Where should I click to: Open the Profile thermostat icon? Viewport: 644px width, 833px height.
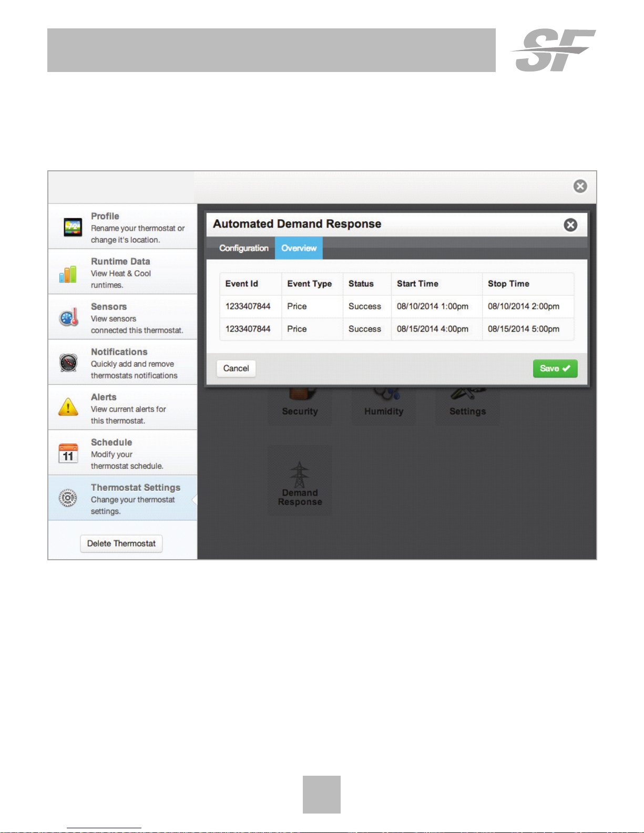tap(73, 227)
